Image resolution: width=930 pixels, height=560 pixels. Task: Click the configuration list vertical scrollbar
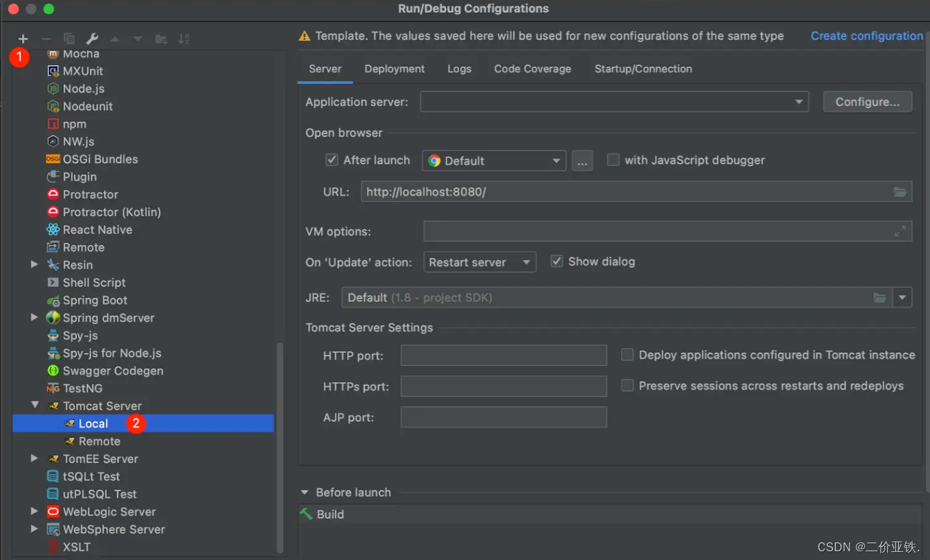click(x=280, y=447)
